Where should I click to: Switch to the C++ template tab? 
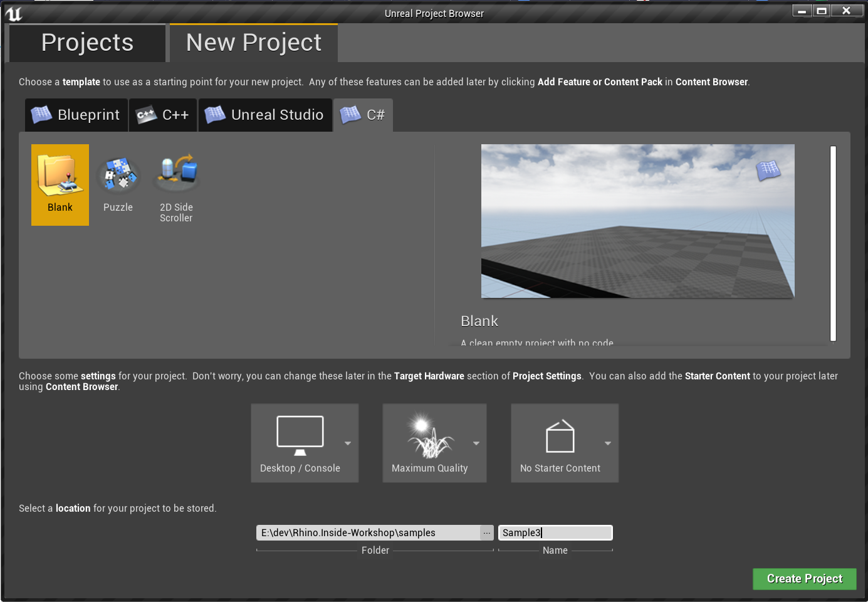pyautogui.click(x=163, y=115)
